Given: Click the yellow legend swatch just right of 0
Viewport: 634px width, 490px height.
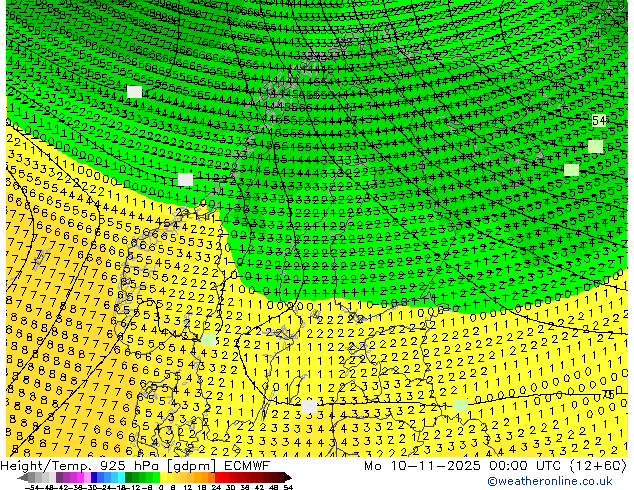Looking at the screenshot, I should [x=163, y=478].
